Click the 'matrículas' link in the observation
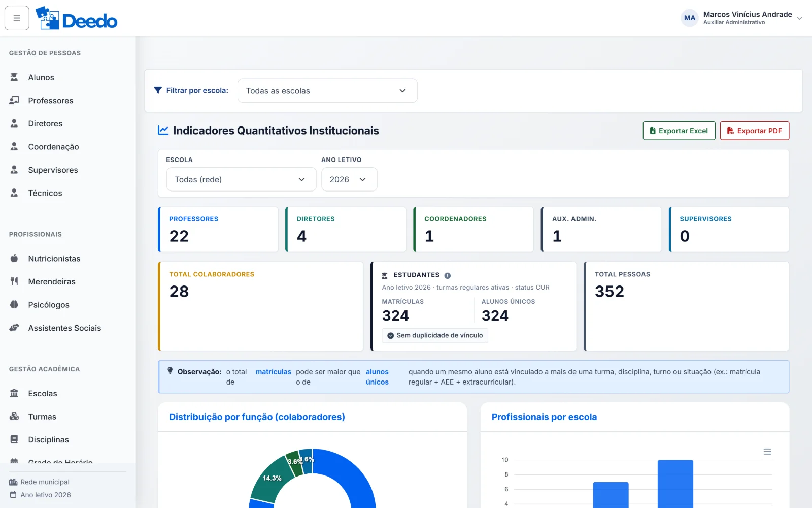812x508 pixels. pyautogui.click(x=274, y=372)
